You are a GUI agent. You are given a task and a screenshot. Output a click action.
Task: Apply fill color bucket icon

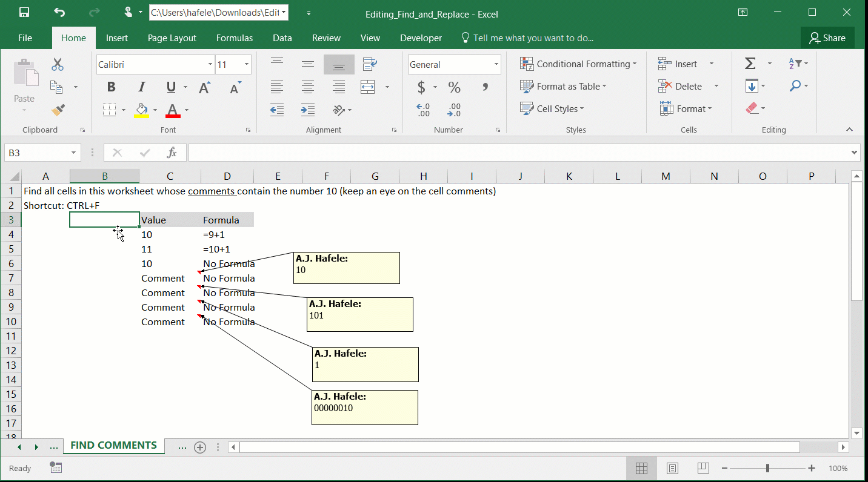(142, 110)
